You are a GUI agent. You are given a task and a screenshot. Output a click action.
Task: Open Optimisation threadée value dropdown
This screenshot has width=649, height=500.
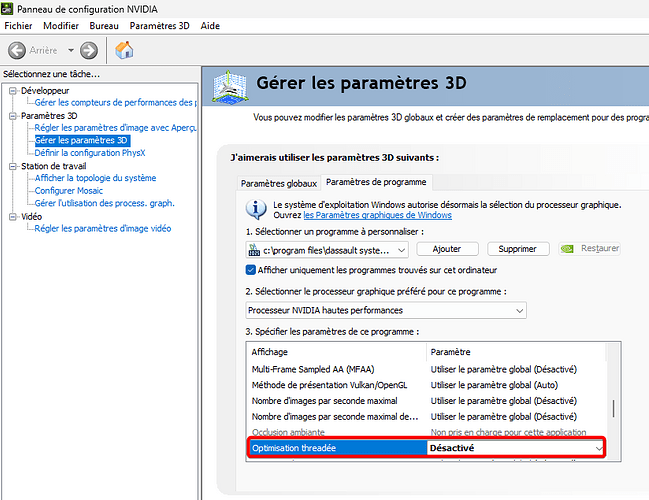pos(599,448)
